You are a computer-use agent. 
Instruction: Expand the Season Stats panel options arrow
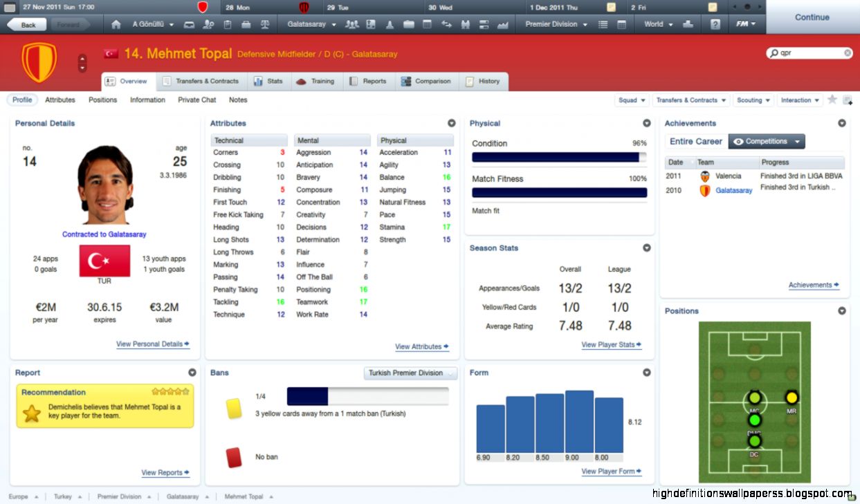point(647,248)
